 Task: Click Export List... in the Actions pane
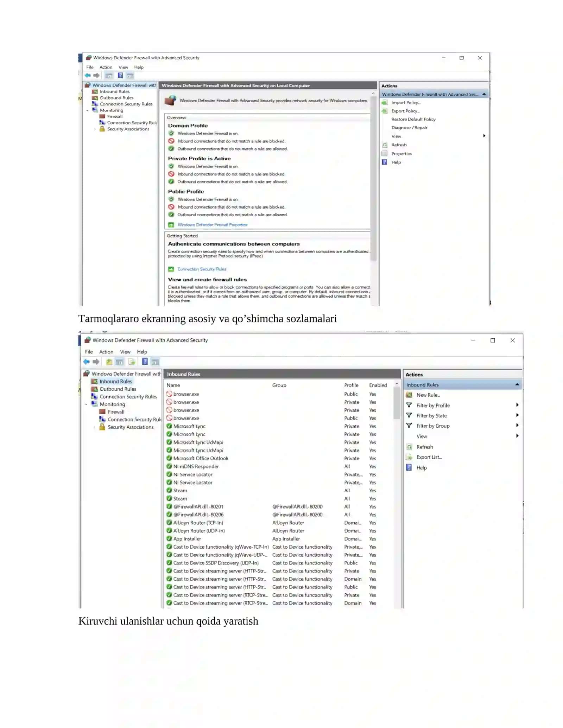click(x=429, y=457)
